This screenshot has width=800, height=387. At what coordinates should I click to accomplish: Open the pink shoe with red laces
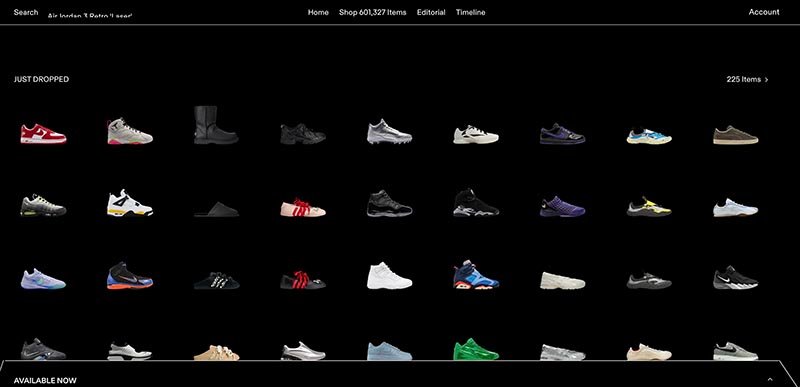point(303,208)
